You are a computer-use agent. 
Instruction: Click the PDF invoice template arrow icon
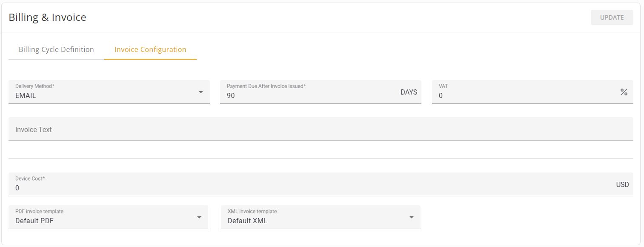(x=199, y=217)
